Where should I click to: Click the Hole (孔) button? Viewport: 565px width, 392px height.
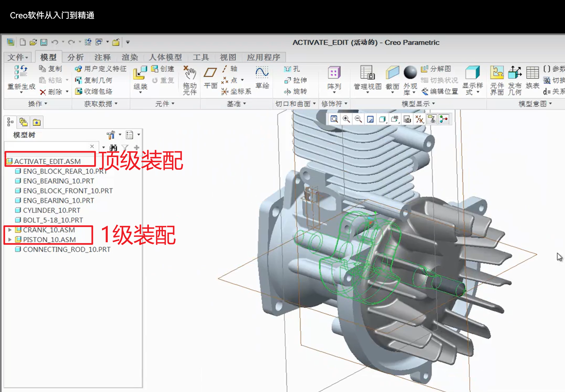click(x=292, y=69)
